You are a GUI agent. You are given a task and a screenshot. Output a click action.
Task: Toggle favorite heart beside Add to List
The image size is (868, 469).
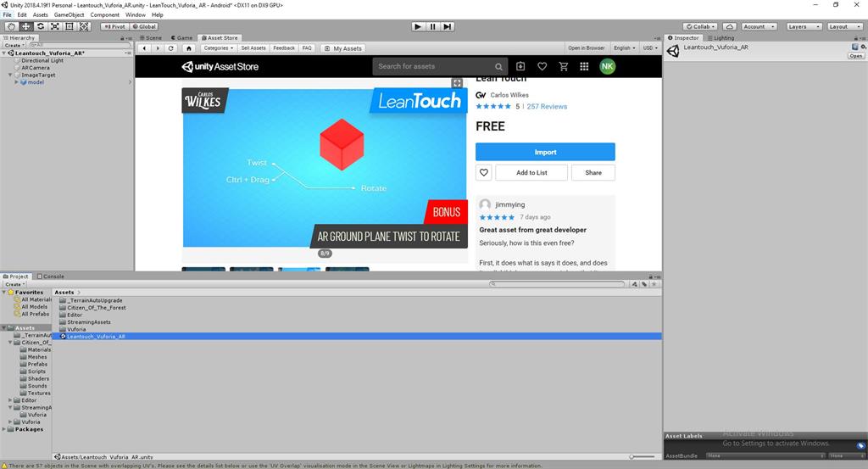point(484,173)
